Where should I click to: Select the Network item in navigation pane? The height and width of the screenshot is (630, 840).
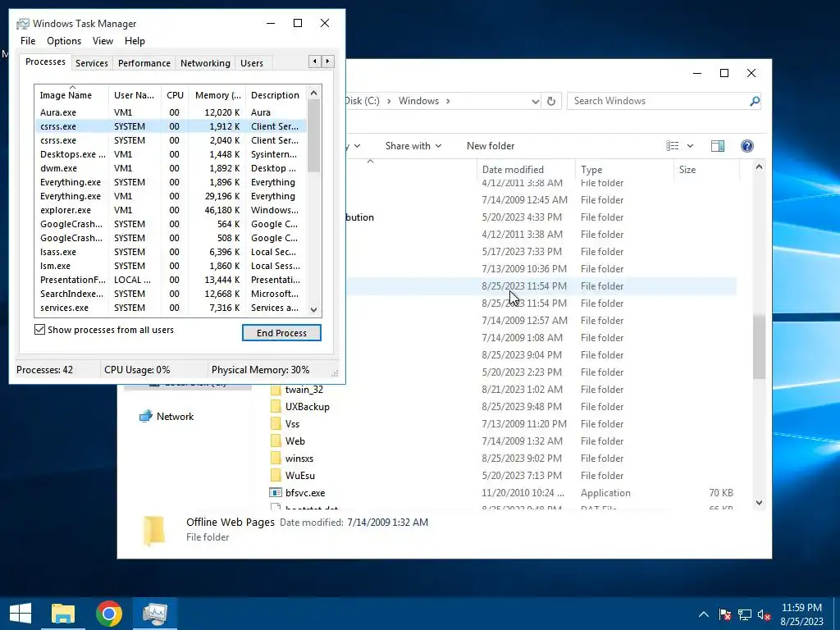pos(167,416)
